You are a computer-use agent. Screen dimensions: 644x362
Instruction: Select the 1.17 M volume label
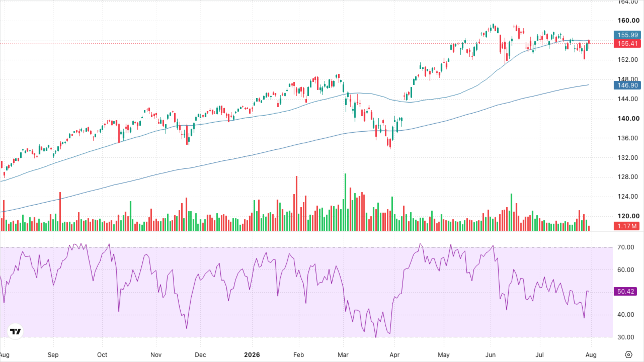point(626,226)
